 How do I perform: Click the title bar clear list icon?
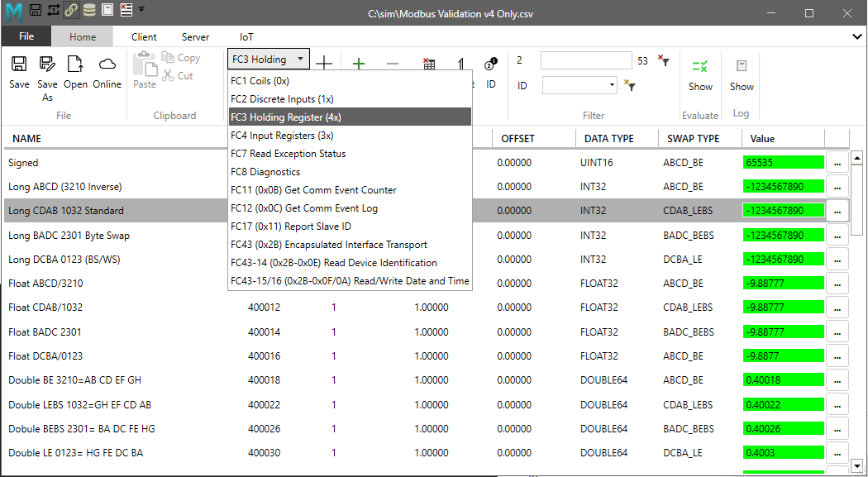click(x=126, y=10)
